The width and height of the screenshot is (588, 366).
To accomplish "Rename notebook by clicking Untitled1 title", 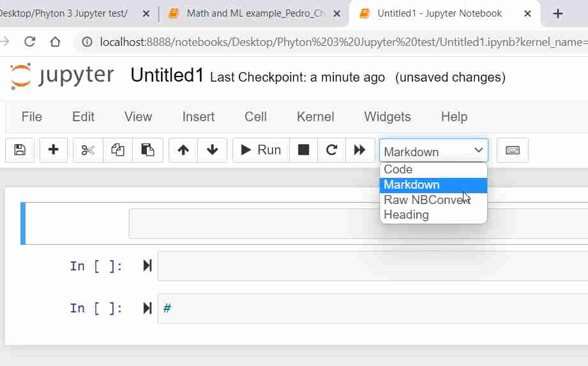I will pos(167,76).
